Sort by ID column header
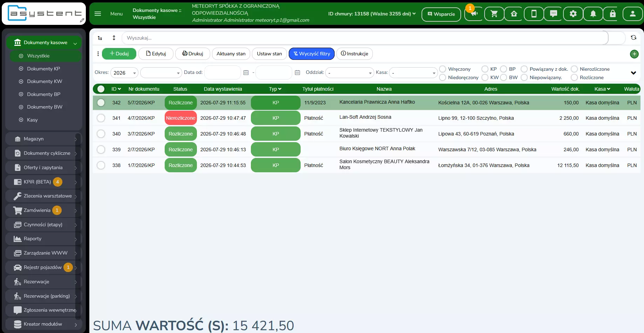The image size is (644, 333). 116,89
